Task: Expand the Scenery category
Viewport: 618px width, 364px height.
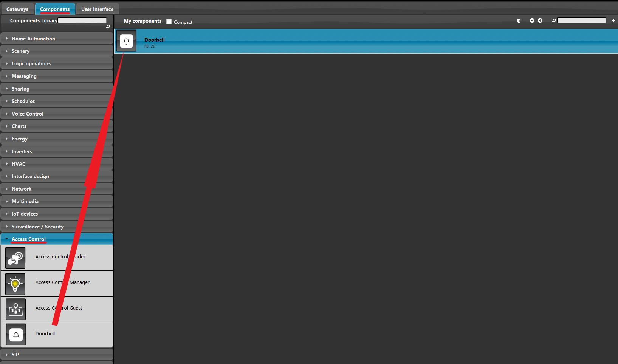Action: [x=57, y=51]
